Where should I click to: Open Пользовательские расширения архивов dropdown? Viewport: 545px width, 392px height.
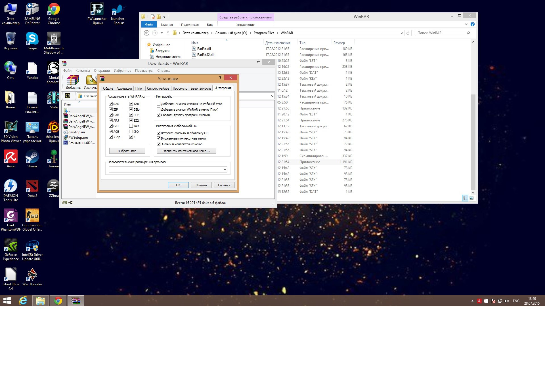[225, 170]
